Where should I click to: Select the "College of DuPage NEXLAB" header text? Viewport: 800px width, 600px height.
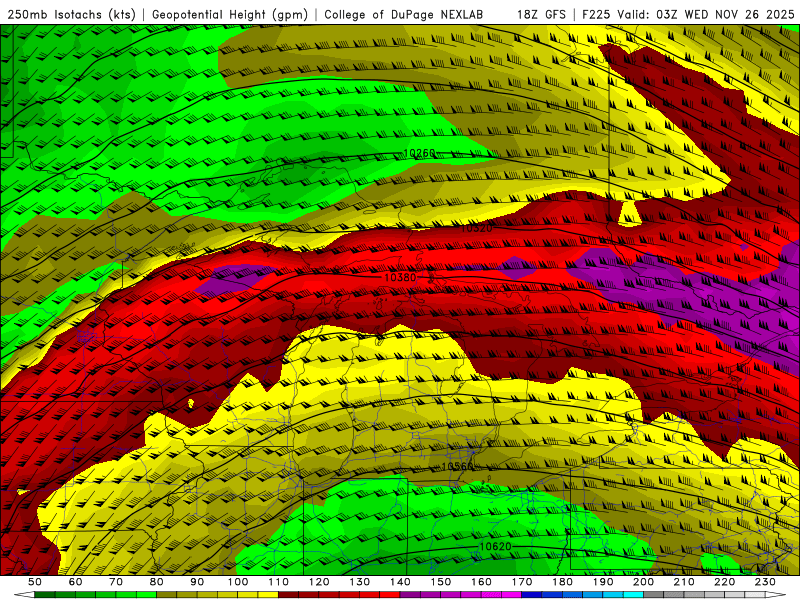(404, 14)
